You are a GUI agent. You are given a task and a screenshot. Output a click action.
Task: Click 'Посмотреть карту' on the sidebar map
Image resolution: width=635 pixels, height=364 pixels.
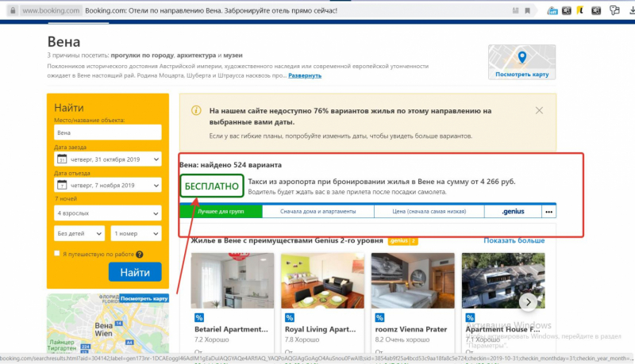coord(144,298)
